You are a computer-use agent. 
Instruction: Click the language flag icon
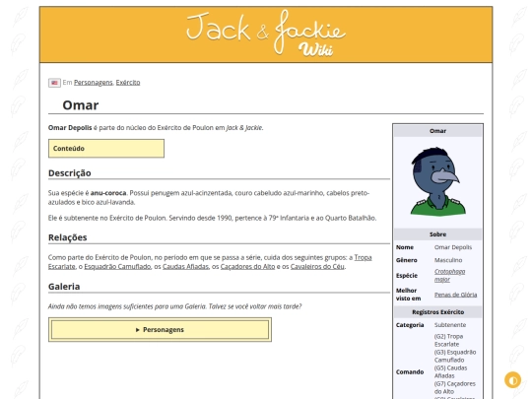[54, 83]
